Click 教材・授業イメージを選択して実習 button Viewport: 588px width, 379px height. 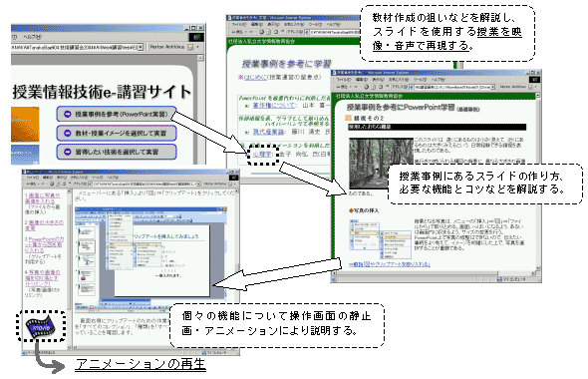(x=117, y=133)
